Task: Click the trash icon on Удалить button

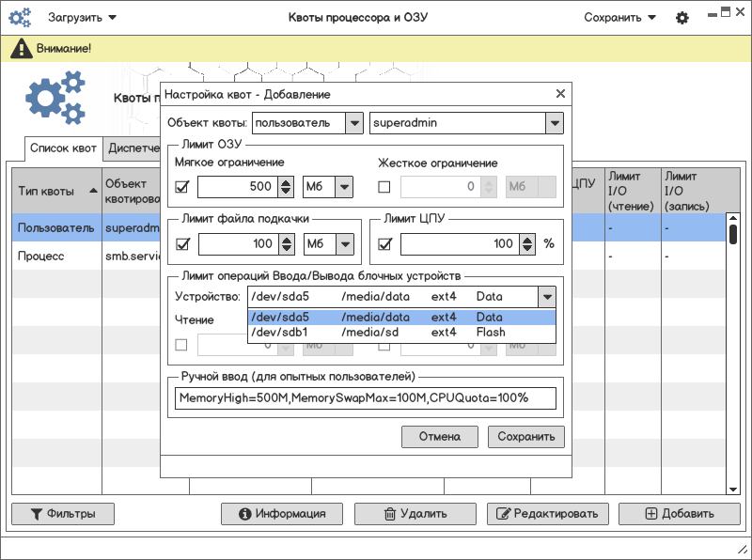Action: coord(389,514)
